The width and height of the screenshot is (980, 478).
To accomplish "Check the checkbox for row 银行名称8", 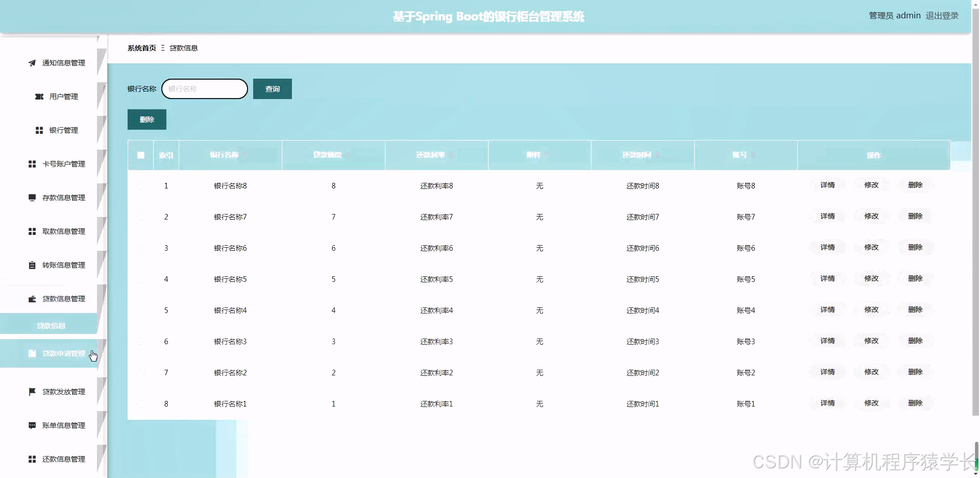I will click(141, 186).
